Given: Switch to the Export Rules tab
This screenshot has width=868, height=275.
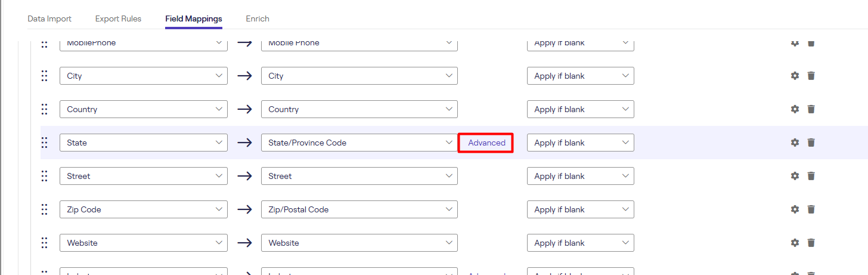Looking at the screenshot, I should pos(118,18).
